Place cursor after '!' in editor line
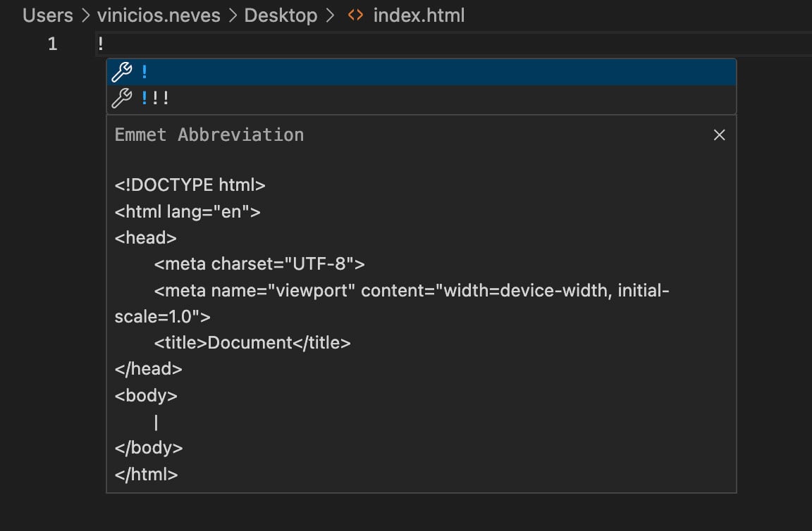This screenshot has width=812, height=531. point(105,44)
